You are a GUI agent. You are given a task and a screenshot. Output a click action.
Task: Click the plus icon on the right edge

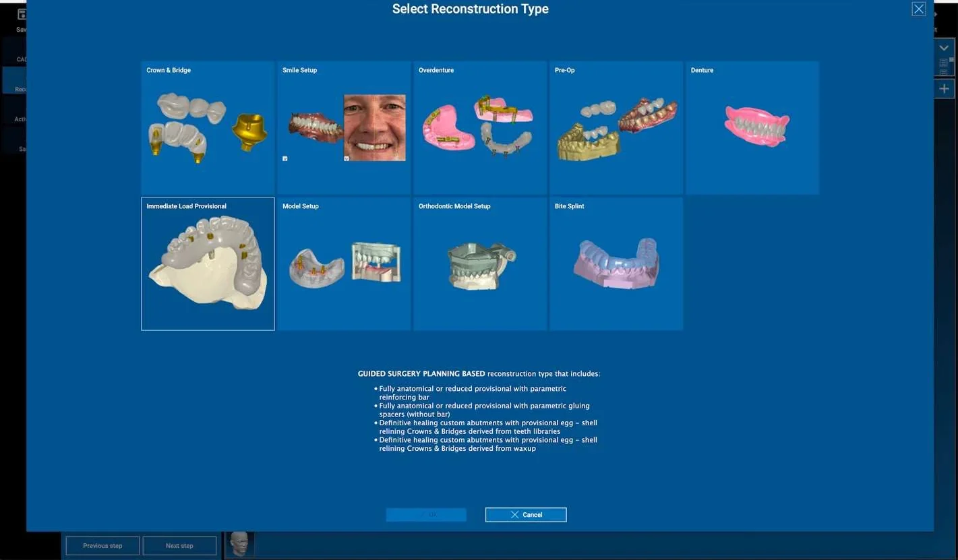pos(944,89)
